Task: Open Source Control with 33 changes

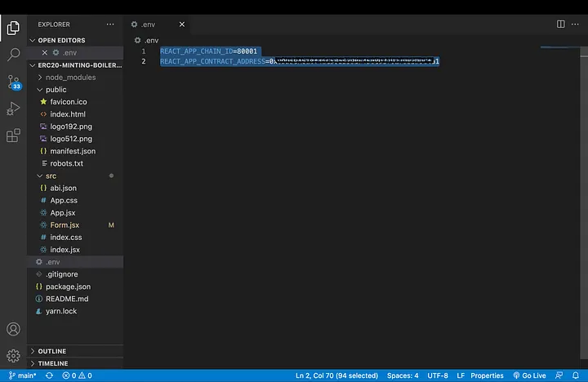Action: pyautogui.click(x=13, y=82)
